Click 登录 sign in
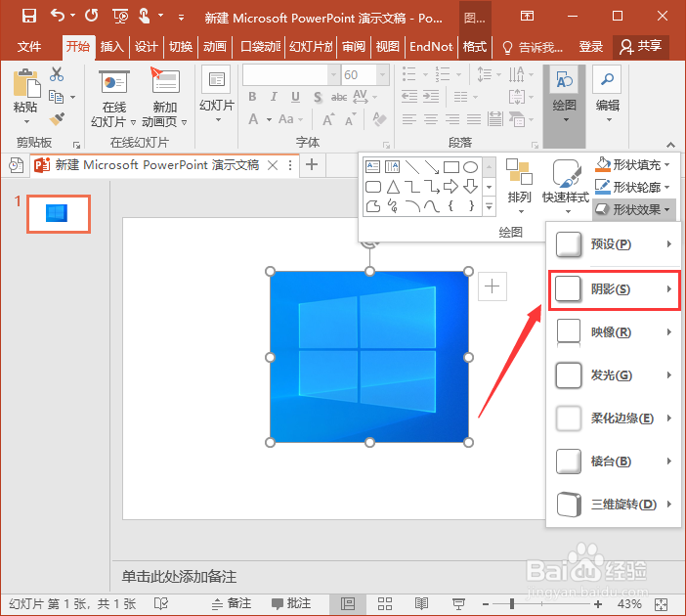This screenshot has width=686, height=616. click(x=590, y=46)
